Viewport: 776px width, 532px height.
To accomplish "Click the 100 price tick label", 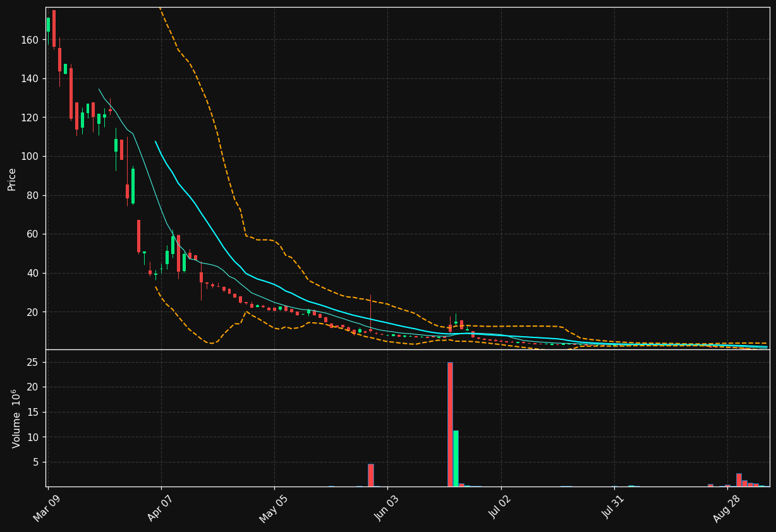I will click(x=31, y=157).
